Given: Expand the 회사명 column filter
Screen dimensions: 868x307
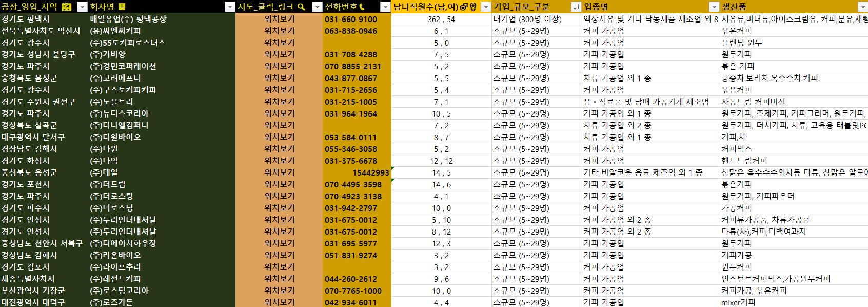Looking at the screenshot, I should 230,7.
